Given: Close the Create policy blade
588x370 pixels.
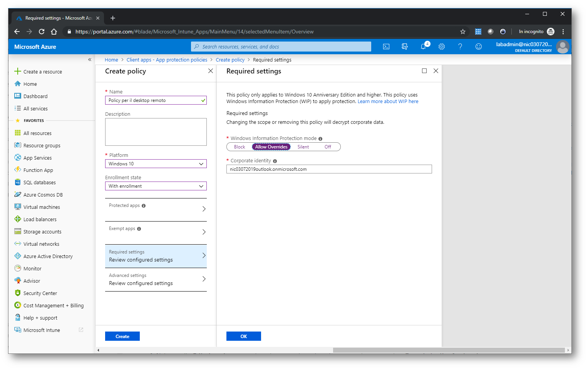Looking at the screenshot, I should pyautogui.click(x=211, y=71).
